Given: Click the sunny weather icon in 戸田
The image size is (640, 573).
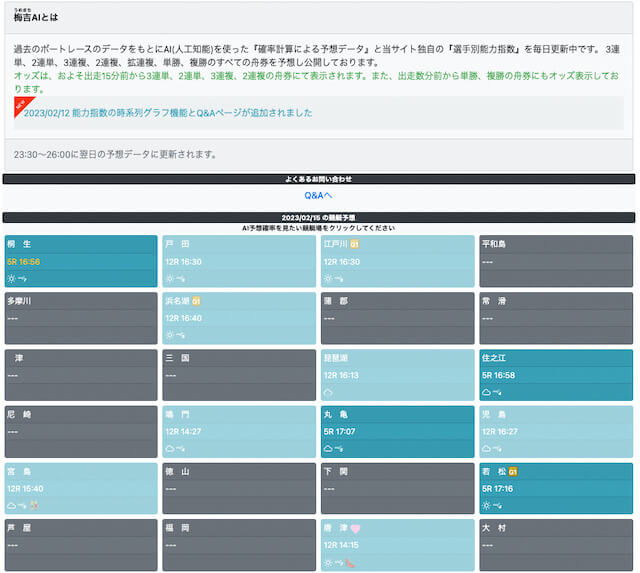Looking at the screenshot, I should [x=170, y=279].
